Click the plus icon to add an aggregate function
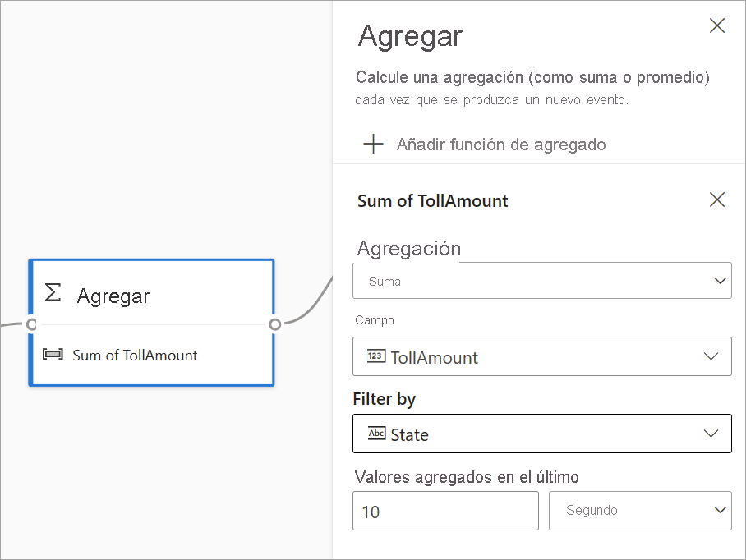Viewport: 746px width, 560px height. point(373,144)
